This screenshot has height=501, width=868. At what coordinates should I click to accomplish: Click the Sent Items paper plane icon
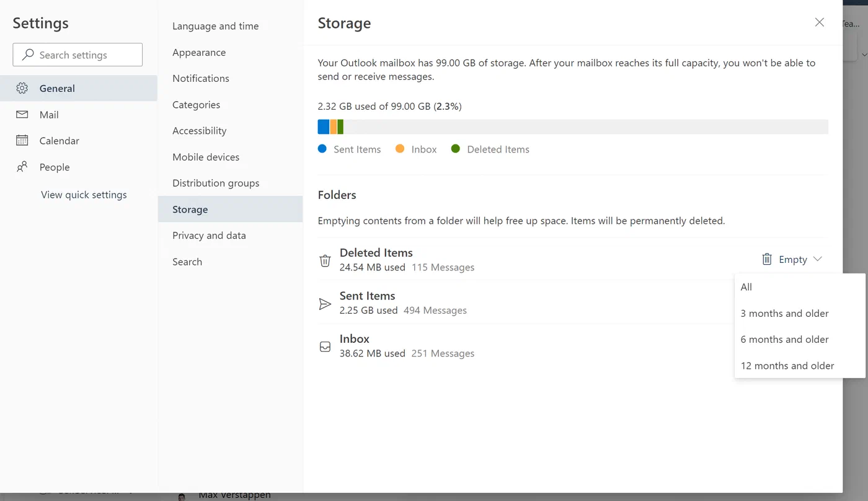pyautogui.click(x=325, y=304)
